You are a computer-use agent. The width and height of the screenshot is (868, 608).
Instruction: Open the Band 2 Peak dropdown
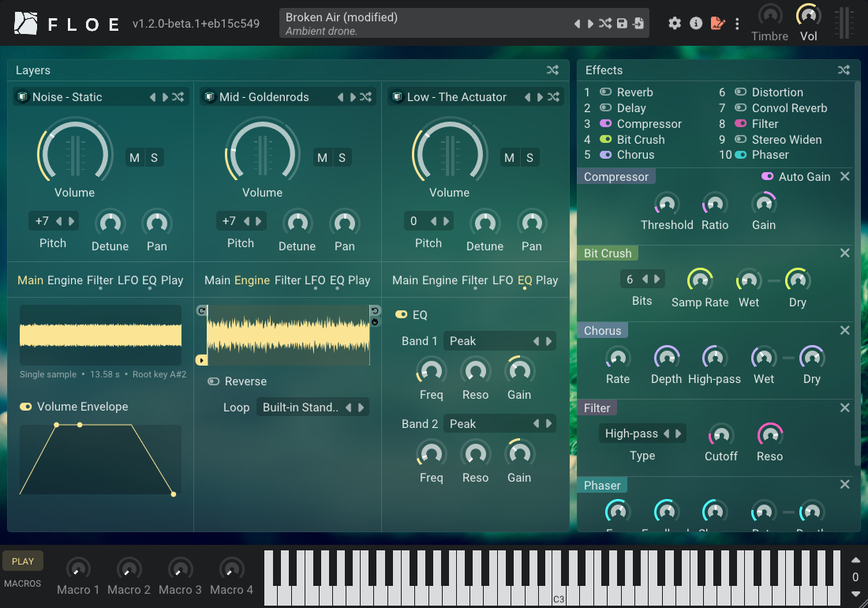[x=500, y=423]
